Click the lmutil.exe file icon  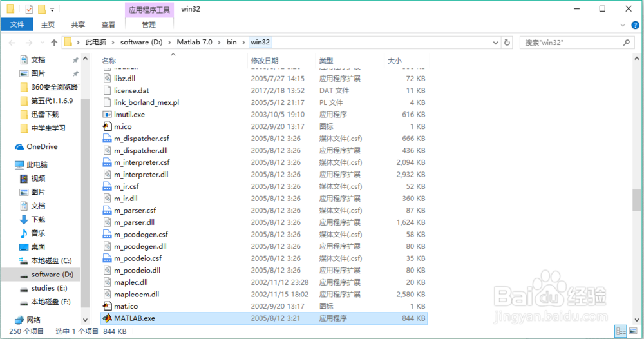pos(107,114)
